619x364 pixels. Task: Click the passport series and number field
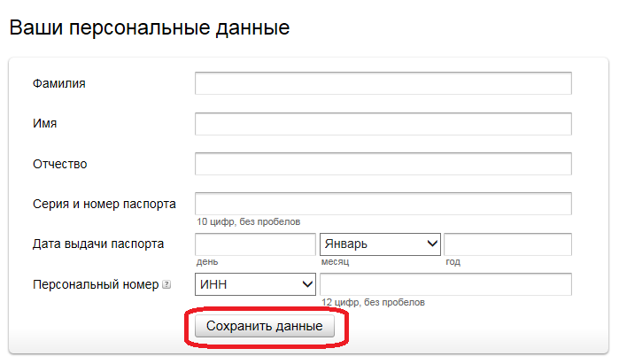click(x=383, y=204)
